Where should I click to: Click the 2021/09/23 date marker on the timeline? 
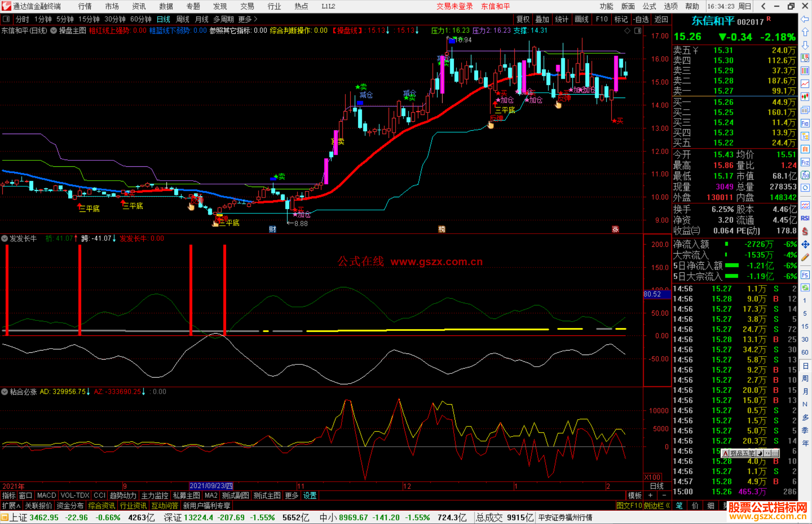(x=211, y=486)
